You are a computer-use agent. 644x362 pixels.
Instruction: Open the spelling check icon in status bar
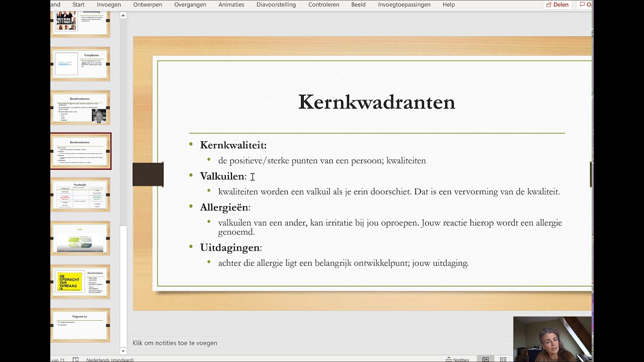[x=76, y=359]
